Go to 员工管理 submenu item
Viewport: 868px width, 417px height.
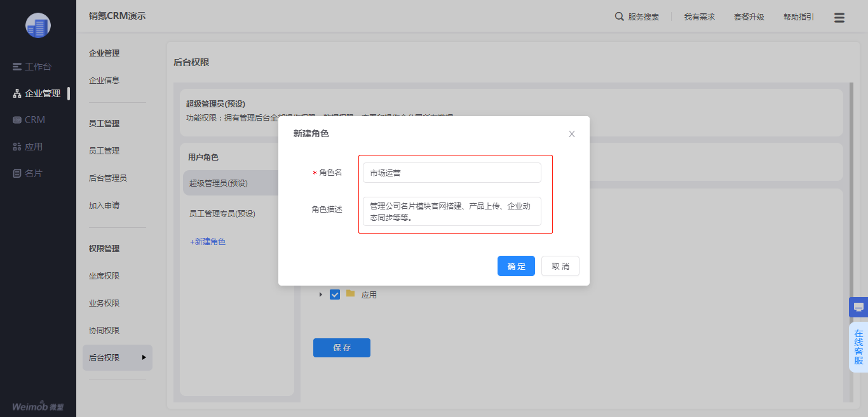point(104,151)
